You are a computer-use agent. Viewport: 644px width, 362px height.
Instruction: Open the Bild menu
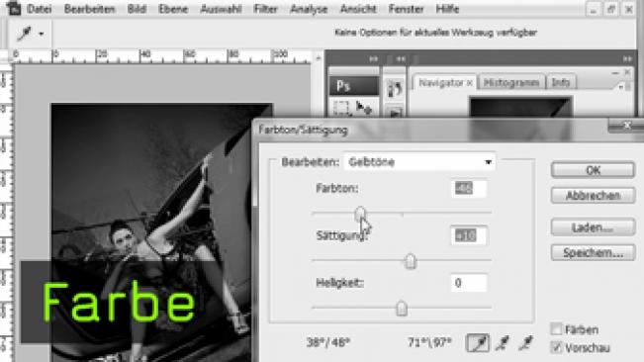click(x=137, y=9)
